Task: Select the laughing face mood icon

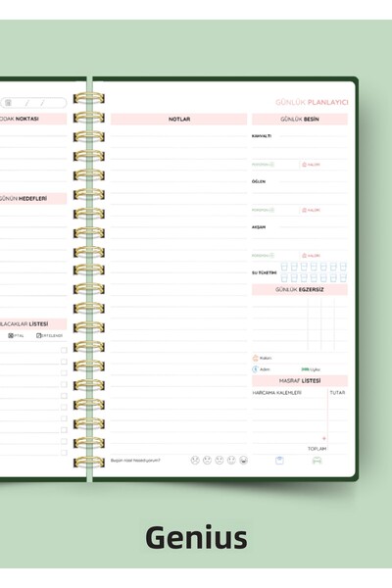Action: click(x=243, y=461)
